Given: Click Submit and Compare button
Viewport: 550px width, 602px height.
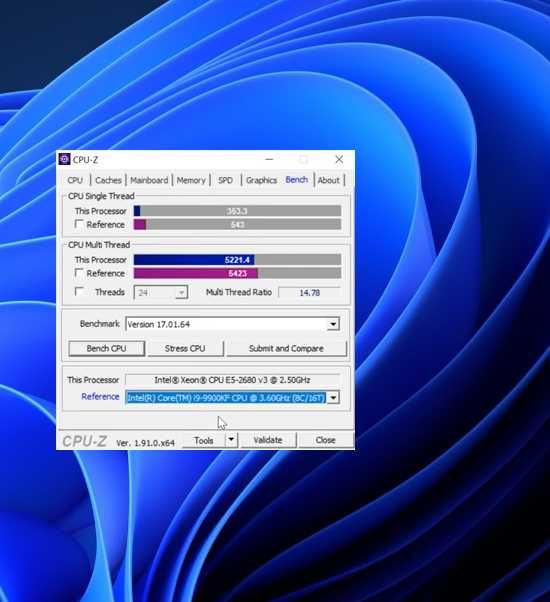Looking at the screenshot, I should (x=286, y=349).
